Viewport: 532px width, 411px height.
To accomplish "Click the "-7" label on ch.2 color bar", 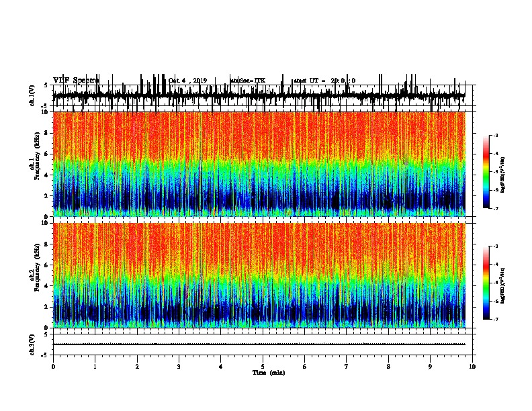I will (496, 320).
